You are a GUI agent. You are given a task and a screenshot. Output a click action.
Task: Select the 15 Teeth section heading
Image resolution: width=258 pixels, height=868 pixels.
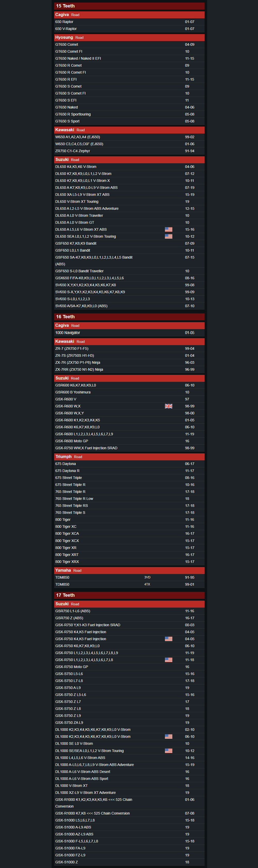click(x=129, y=6)
